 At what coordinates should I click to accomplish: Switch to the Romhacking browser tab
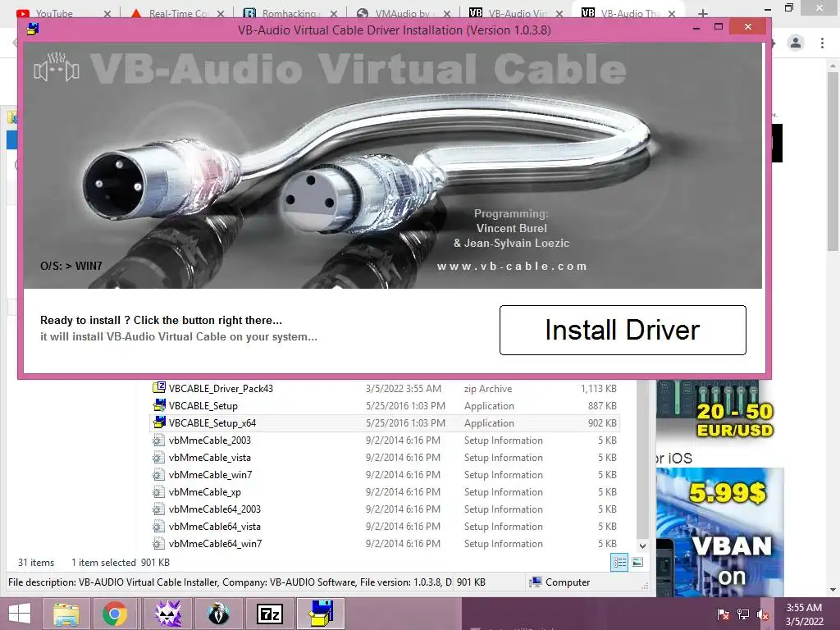(x=290, y=13)
